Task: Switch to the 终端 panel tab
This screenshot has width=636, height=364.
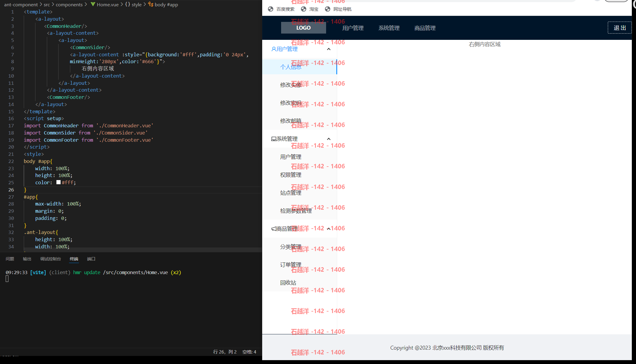Action: click(74, 259)
